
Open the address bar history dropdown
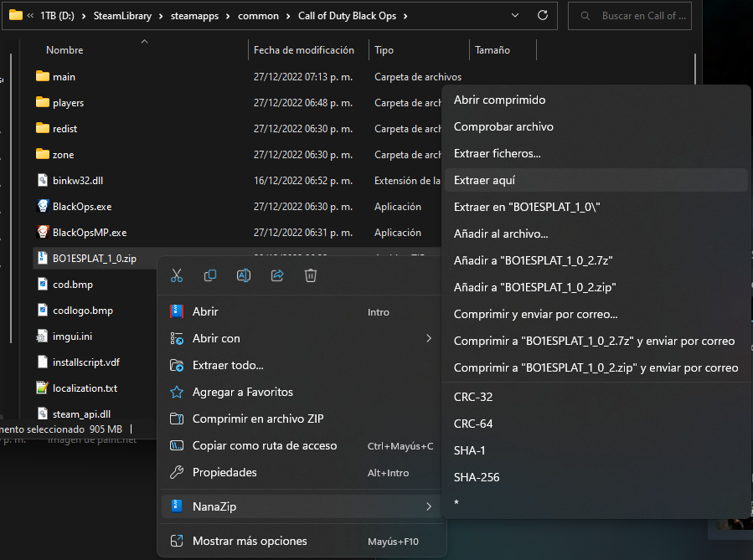517,16
